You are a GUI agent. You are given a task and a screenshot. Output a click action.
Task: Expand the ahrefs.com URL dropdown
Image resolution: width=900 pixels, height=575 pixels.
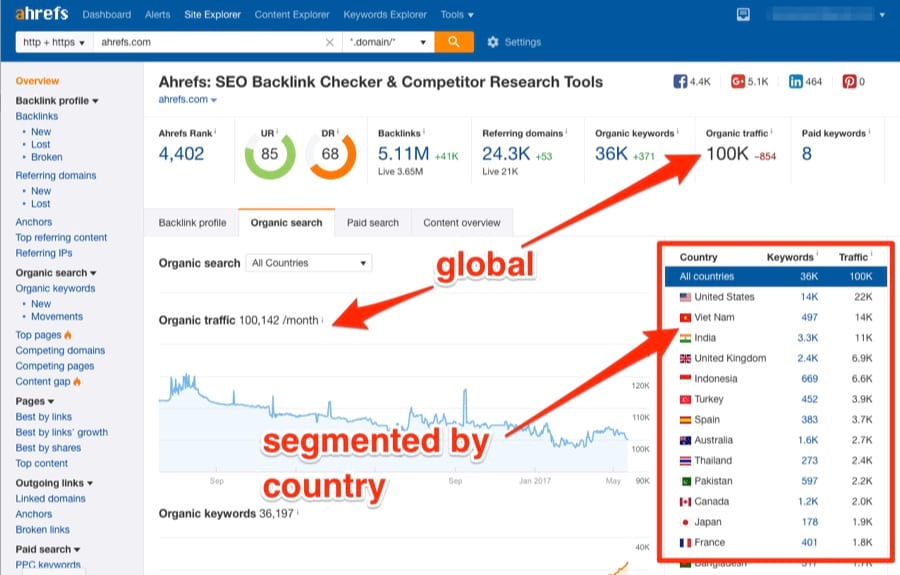click(x=188, y=99)
